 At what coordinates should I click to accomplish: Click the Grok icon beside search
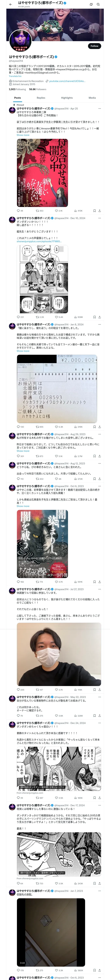point(91,5)
